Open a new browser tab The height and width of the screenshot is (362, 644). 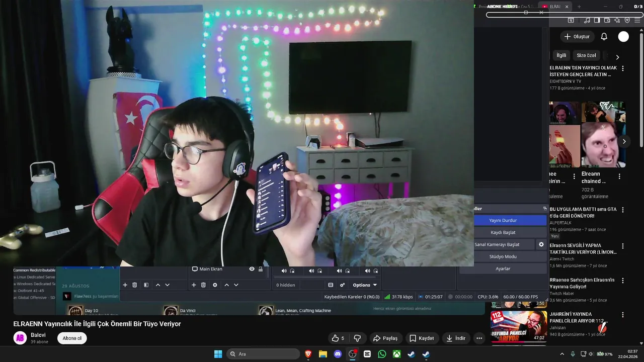[579, 7]
